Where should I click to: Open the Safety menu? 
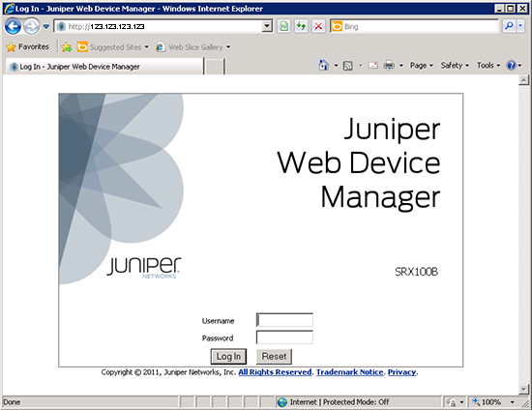click(455, 65)
